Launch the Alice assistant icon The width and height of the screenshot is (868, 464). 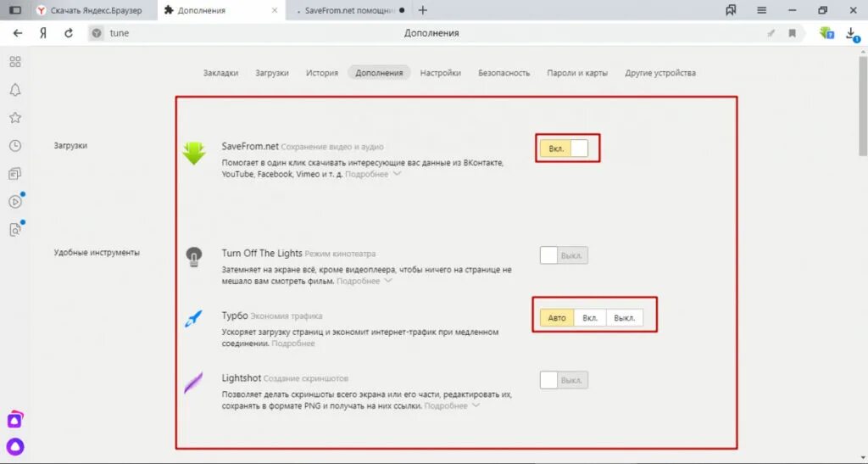tap(15, 446)
